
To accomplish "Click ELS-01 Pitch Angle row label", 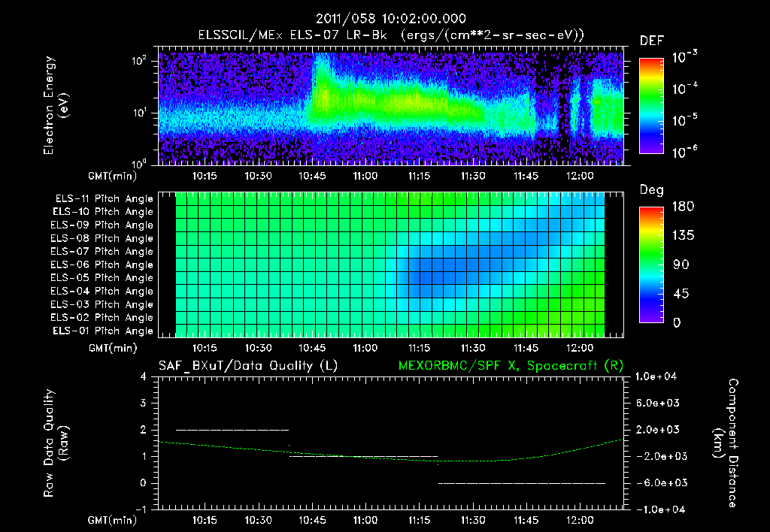I will [103, 331].
